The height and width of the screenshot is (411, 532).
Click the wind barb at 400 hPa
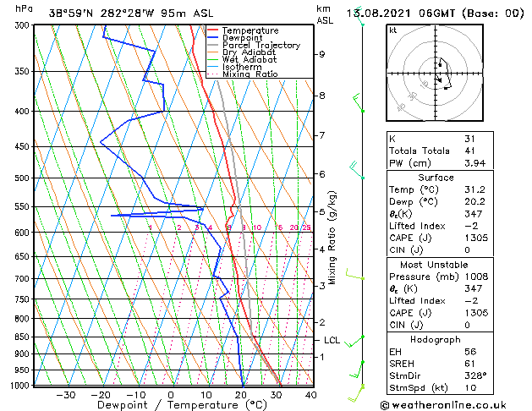(359, 103)
